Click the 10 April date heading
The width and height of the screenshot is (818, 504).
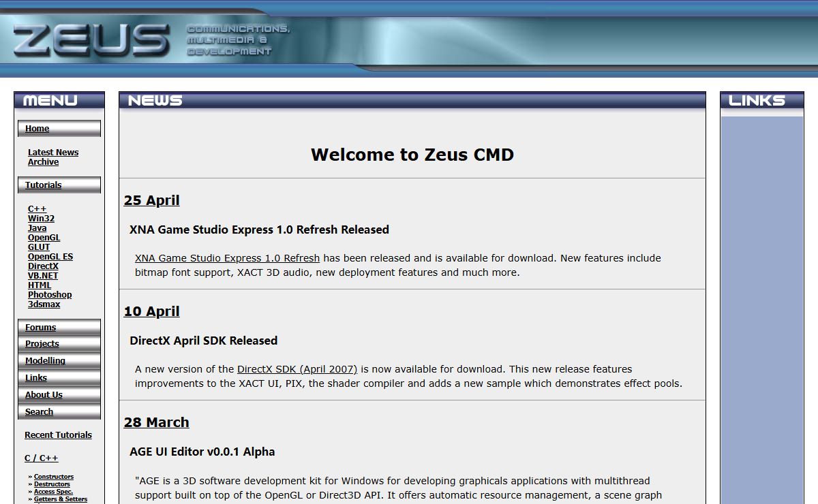[152, 312]
